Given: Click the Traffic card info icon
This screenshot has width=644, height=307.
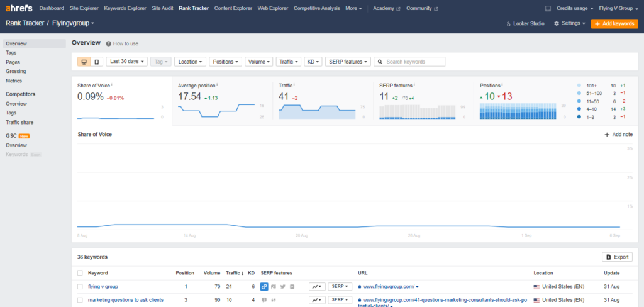Looking at the screenshot, I should (x=294, y=85).
